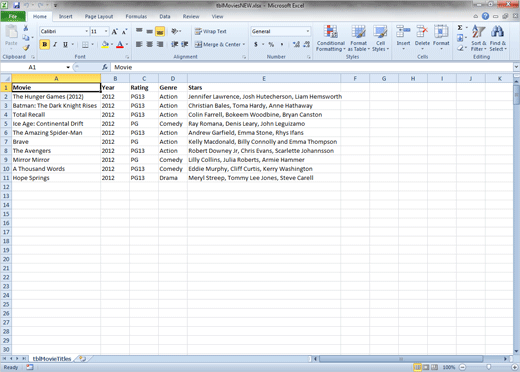This screenshot has width=520, height=372.
Task: Click the formula bar containing Movie
Action: pyautogui.click(x=312, y=67)
